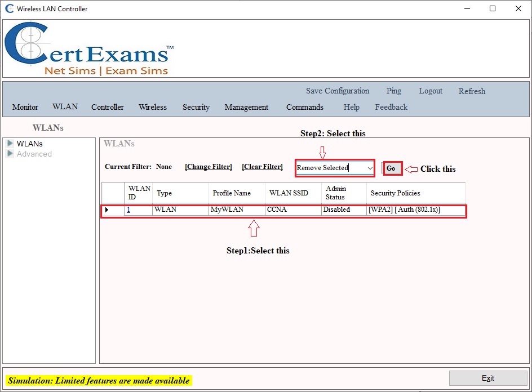Click the Logout link
The height and width of the screenshot is (392, 532).
click(431, 91)
